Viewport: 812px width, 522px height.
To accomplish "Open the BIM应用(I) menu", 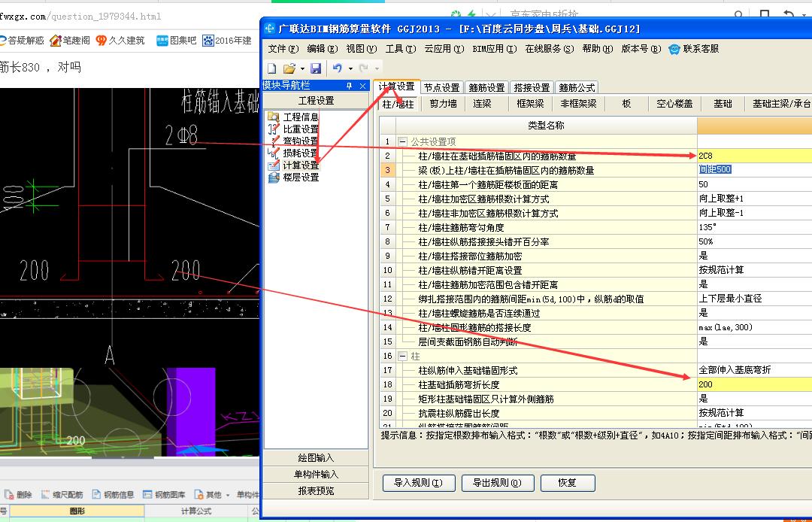I will [495, 49].
